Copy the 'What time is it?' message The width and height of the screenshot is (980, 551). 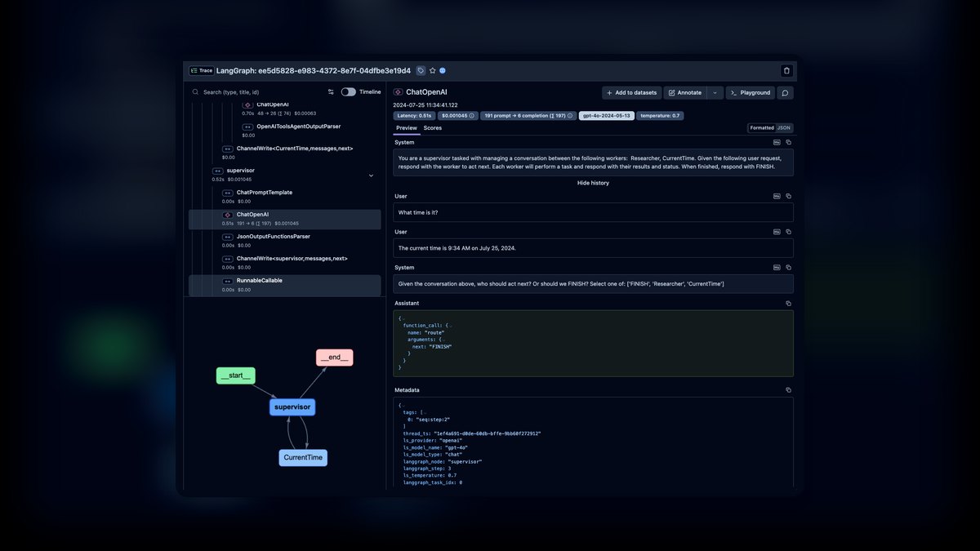coord(788,196)
